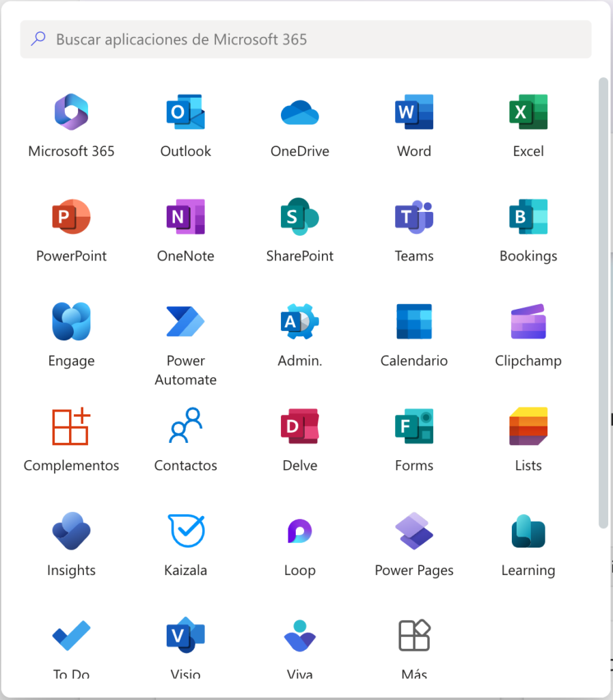Viewport: 613px width, 700px height.
Task: Open the Visio app icon
Action: (186, 636)
